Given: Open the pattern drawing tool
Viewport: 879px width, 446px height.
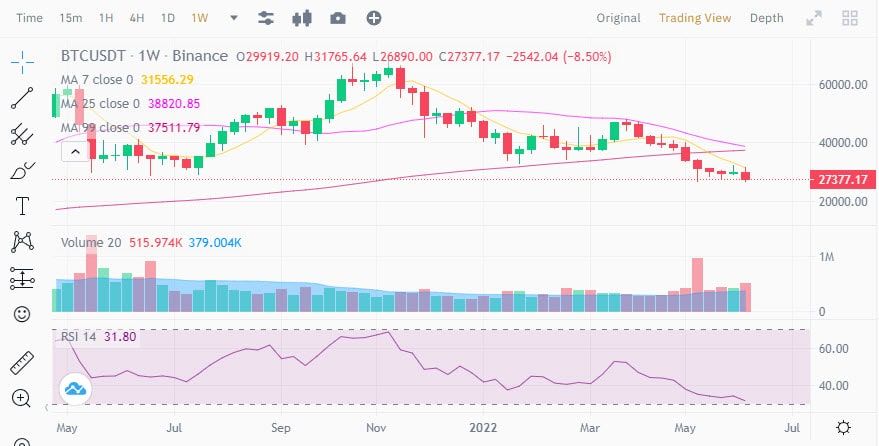Looking at the screenshot, I should click(x=22, y=242).
